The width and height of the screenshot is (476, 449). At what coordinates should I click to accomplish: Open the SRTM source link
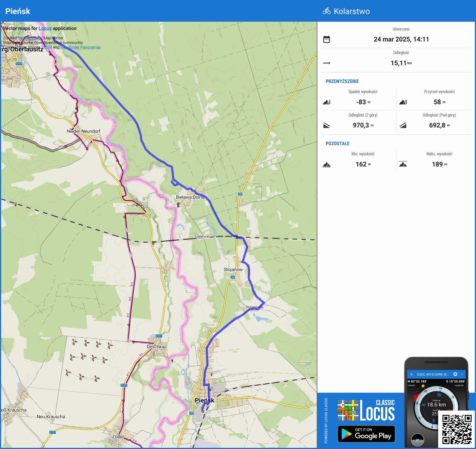(x=46, y=47)
